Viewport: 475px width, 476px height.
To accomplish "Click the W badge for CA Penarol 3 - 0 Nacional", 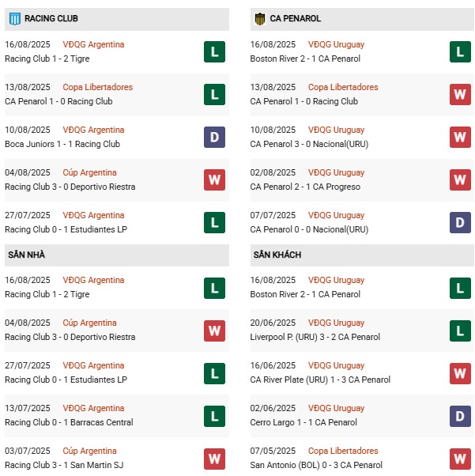I will coord(460,138).
